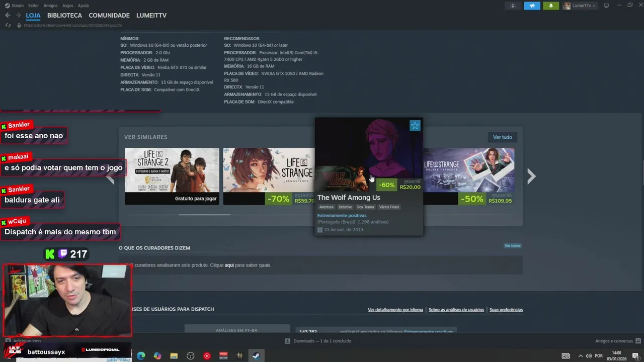Viewport: 644px width, 362px height.
Task: Go forward with the forward arrow
Action: point(19,16)
